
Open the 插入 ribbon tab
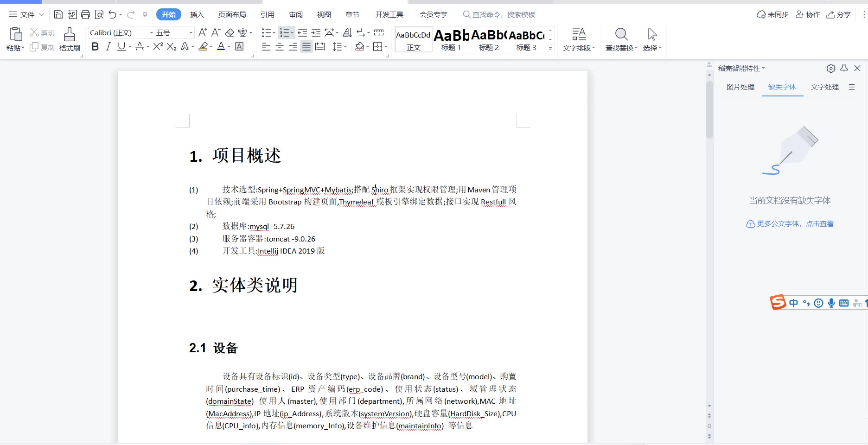[197, 14]
